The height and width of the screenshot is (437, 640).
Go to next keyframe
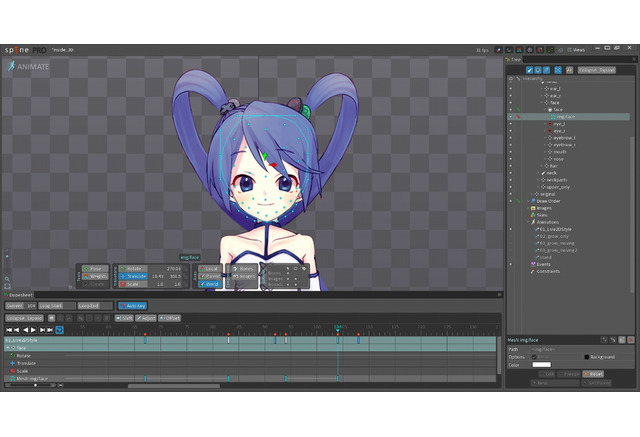coord(42,330)
